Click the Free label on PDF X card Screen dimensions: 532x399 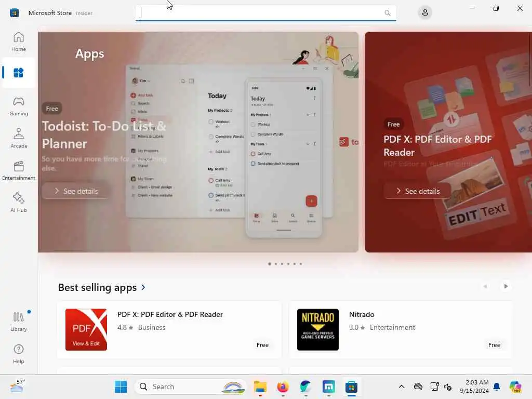(262, 345)
